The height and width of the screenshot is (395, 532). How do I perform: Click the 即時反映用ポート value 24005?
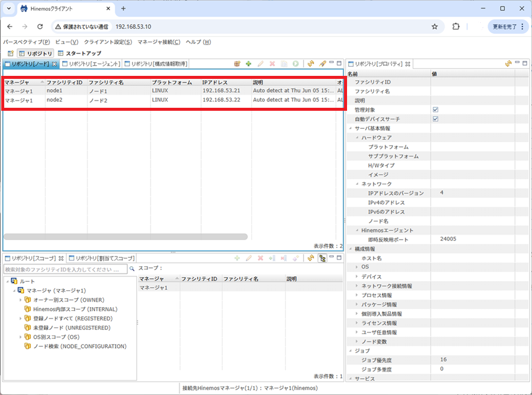(x=448, y=239)
